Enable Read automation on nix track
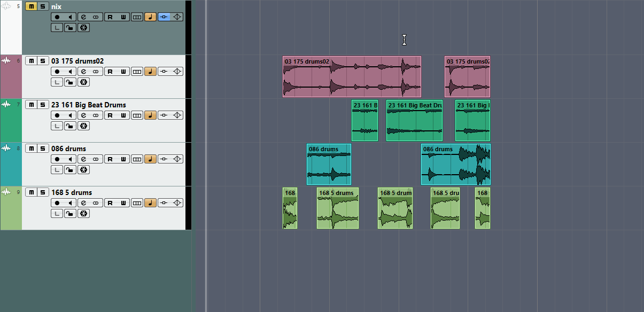Screen dimensions: 644x312 pos(110,17)
